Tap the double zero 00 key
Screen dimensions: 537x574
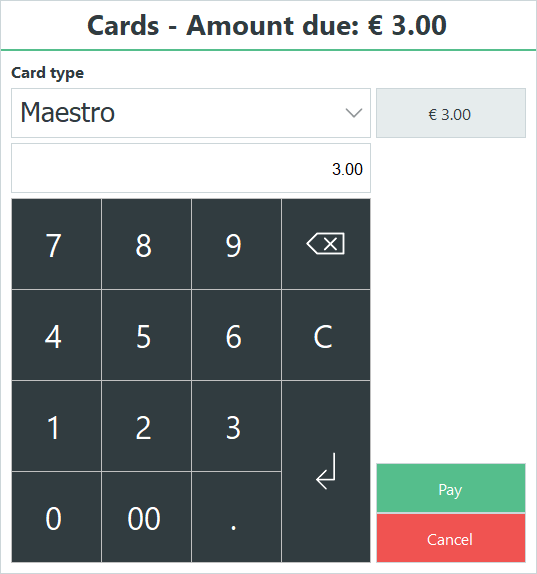click(x=146, y=517)
